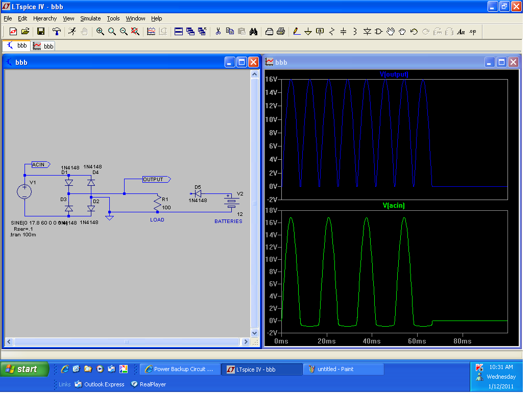Save the schematic with the floppy disk icon

pyautogui.click(x=41, y=32)
